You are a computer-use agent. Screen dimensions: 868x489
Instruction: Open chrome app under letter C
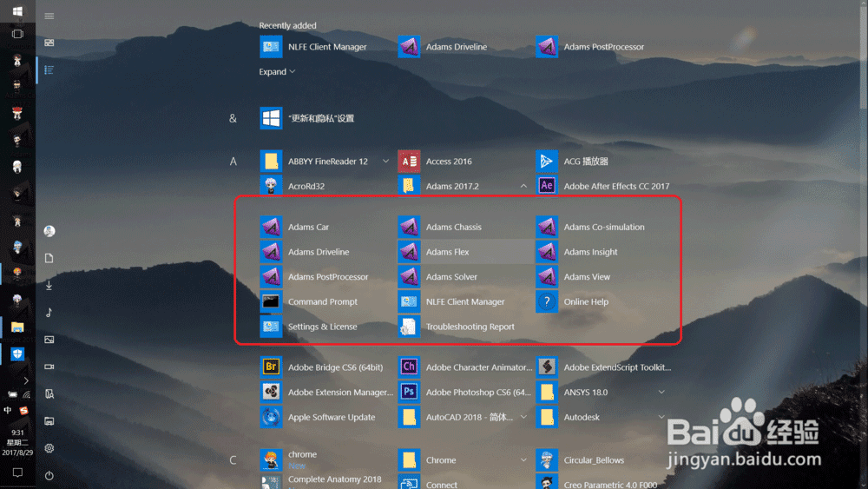(x=326, y=459)
